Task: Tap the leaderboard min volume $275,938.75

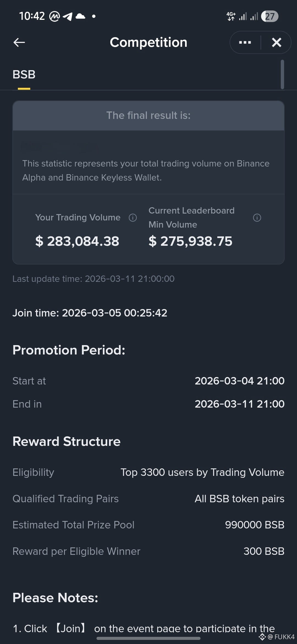Action: [190, 241]
